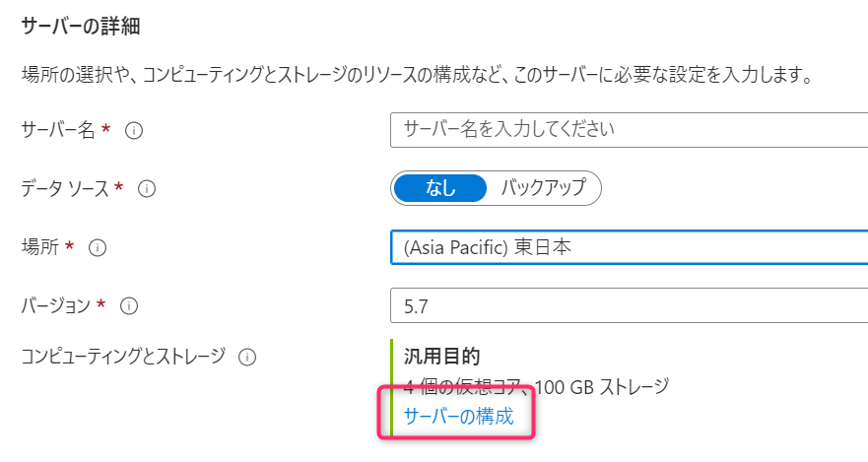Image resolution: width=868 pixels, height=462 pixels.
Task: Click the 汎用目的 tier title
Action: [441, 357]
